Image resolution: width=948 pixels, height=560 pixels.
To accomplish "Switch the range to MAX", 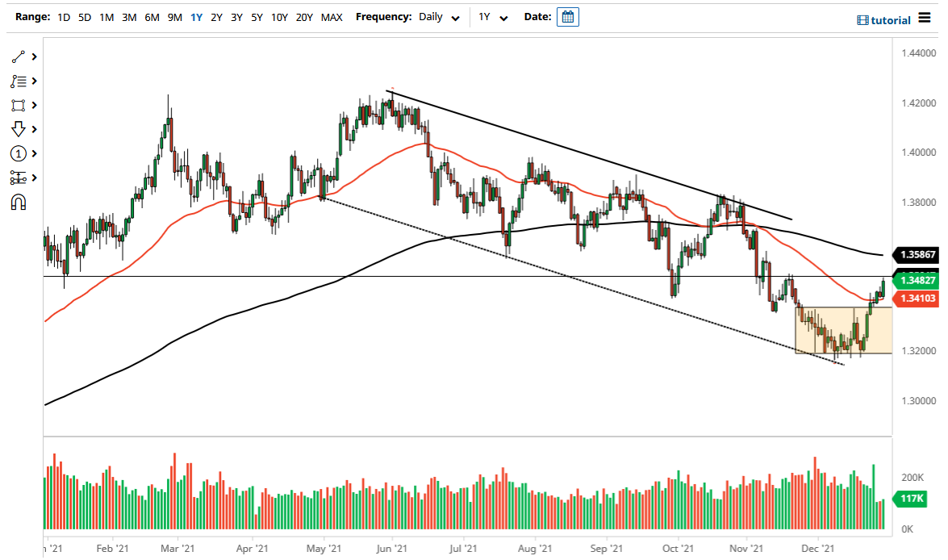I will pyautogui.click(x=331, y=16).
